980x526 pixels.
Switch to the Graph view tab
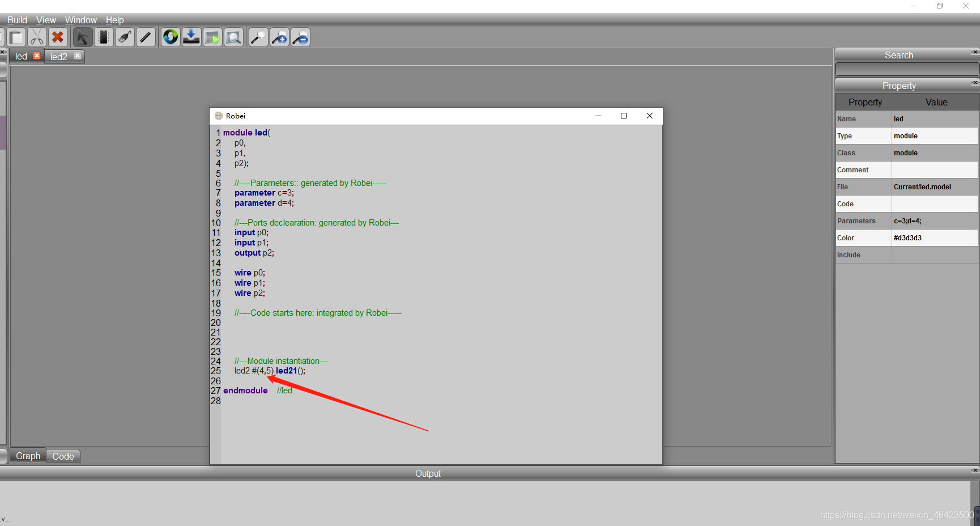click(28, 456)
